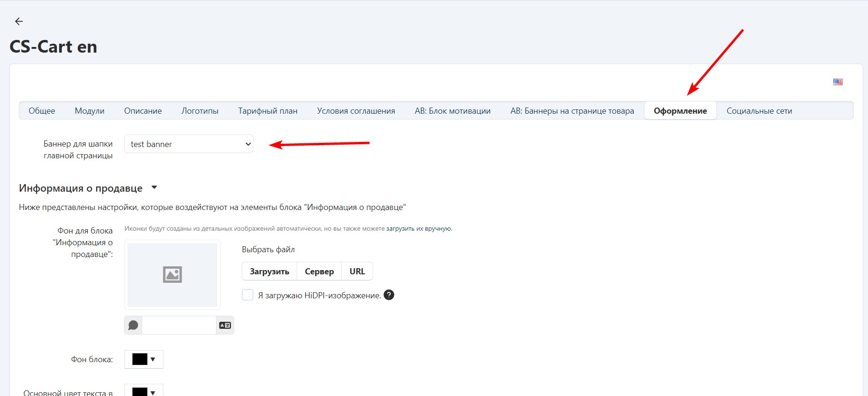Click the back arrow icon
Viewport: 868px width, 396px height.
19,21
